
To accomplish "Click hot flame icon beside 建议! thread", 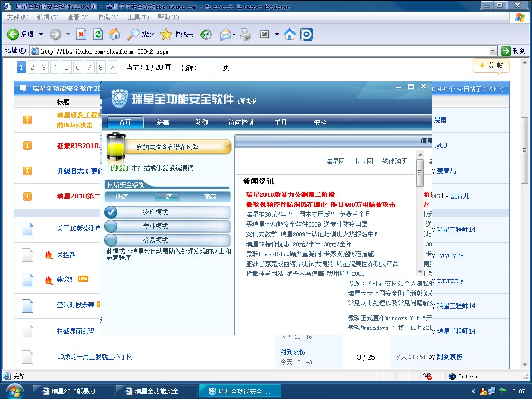I will pos(49,280).
